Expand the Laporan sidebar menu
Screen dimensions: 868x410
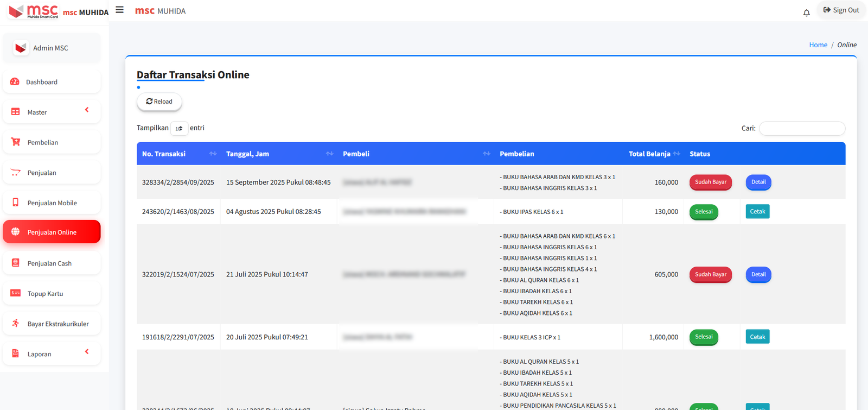tap(52, 354)
